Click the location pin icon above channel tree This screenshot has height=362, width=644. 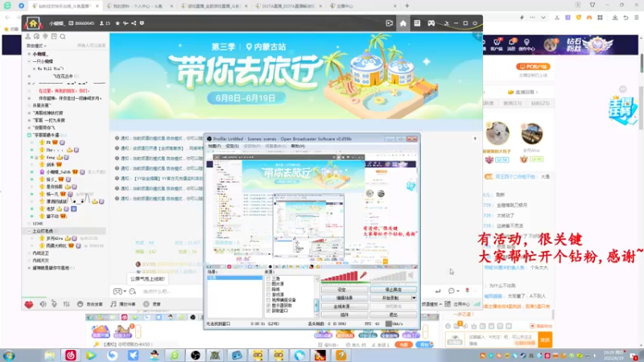pyautogui.click(x=45, y=36)
